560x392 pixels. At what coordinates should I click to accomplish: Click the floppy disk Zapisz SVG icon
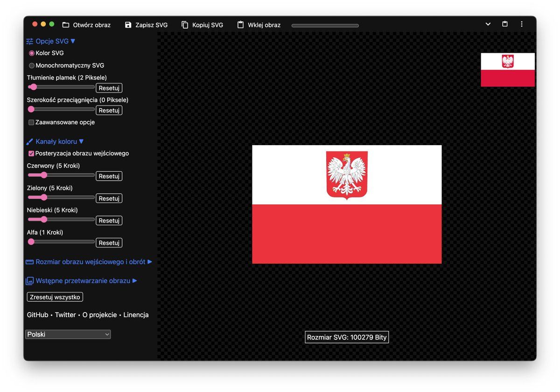tap(128, 25)
